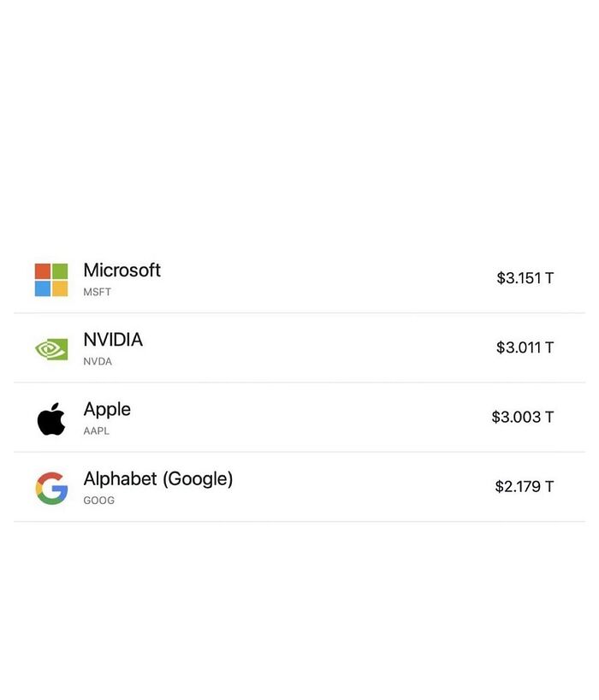Select Apple's $3.003 T market cap
The height and width of the screenshot is (700, 599).
click(x=522, y=417)
